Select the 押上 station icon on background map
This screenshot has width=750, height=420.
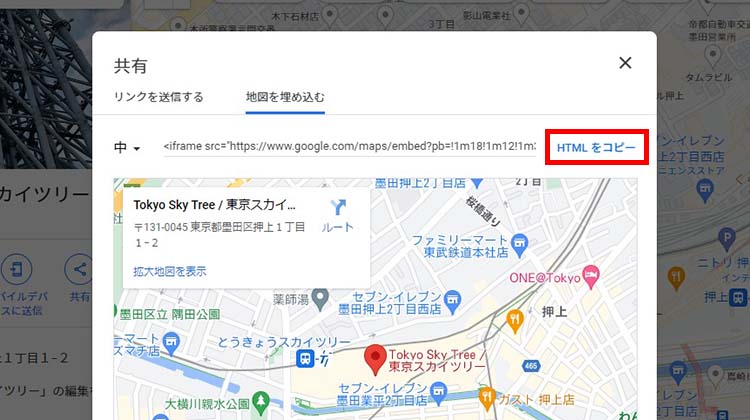tap(738, 298)
